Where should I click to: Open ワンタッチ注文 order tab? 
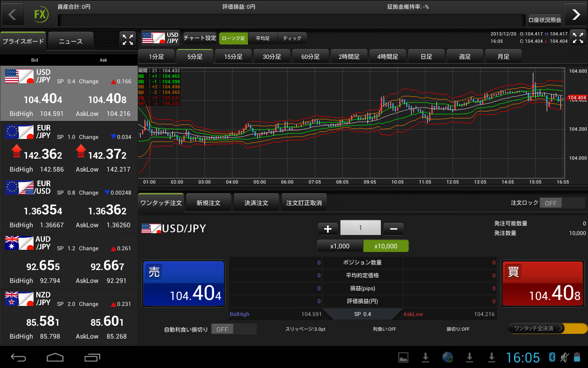pos(161,203)
